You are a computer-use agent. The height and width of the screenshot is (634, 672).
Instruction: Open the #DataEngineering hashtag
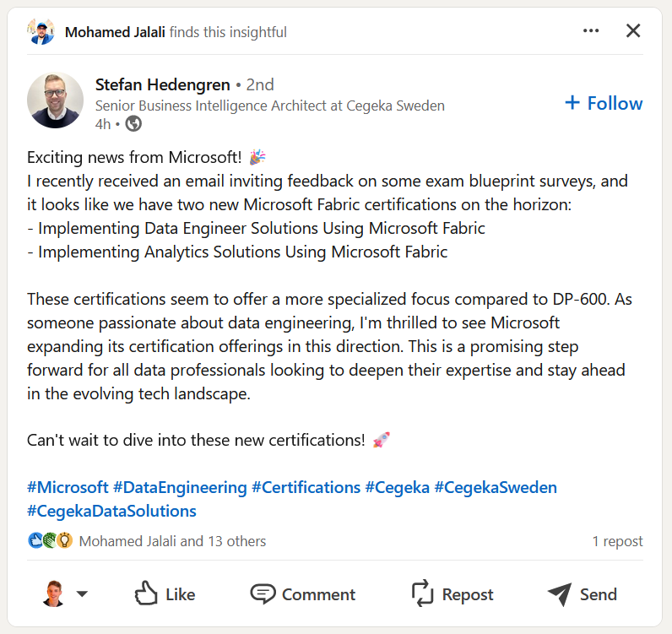point(180,487)
